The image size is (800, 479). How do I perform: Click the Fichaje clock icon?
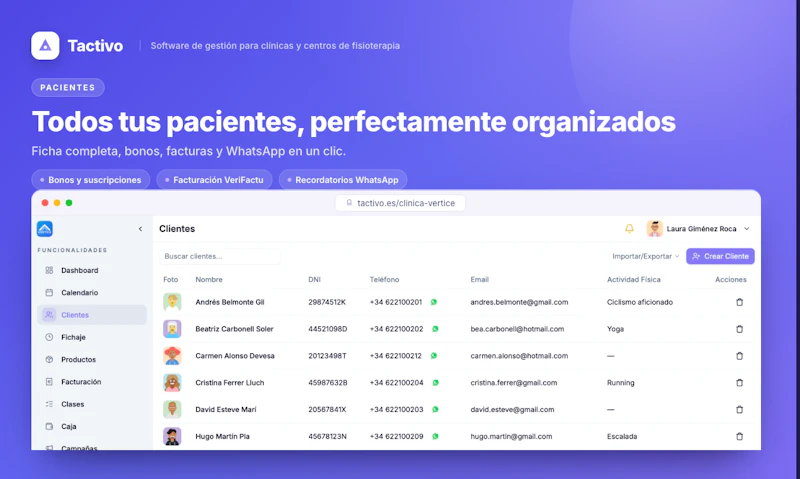(49, 337)
